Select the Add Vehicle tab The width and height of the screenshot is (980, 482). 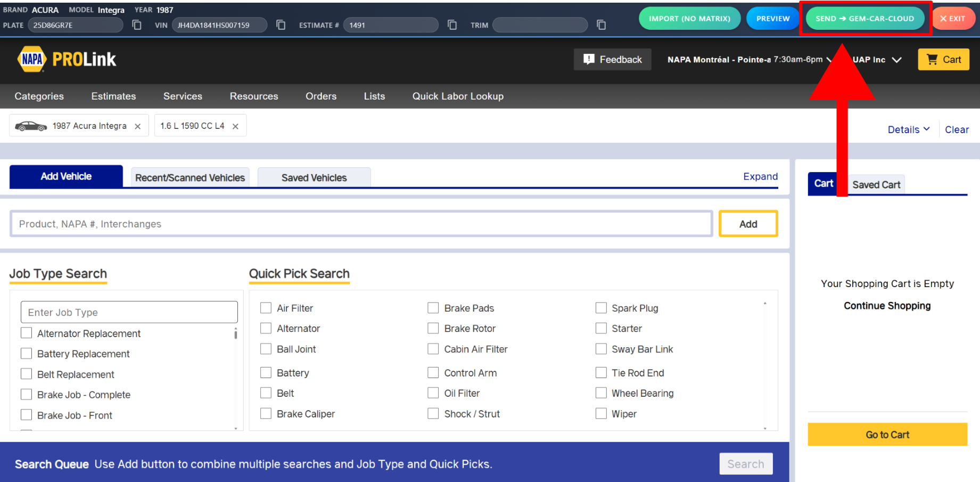point(66,176)
